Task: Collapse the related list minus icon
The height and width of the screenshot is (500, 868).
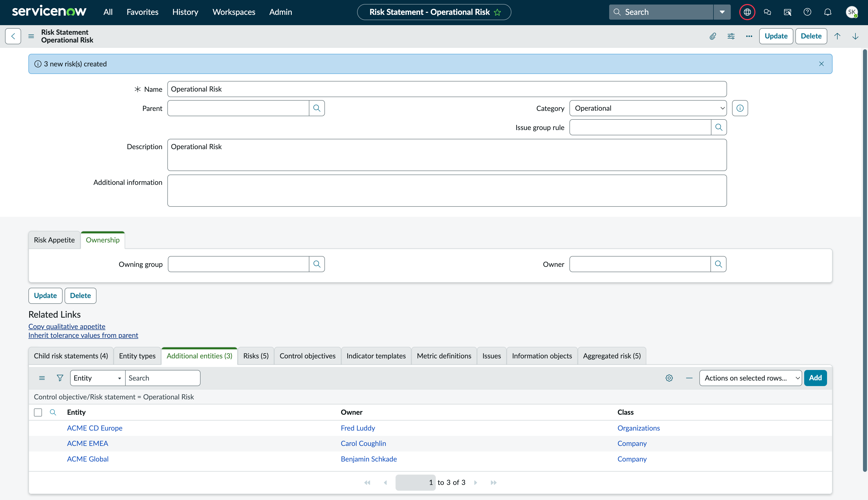Action: pos(689,378)
